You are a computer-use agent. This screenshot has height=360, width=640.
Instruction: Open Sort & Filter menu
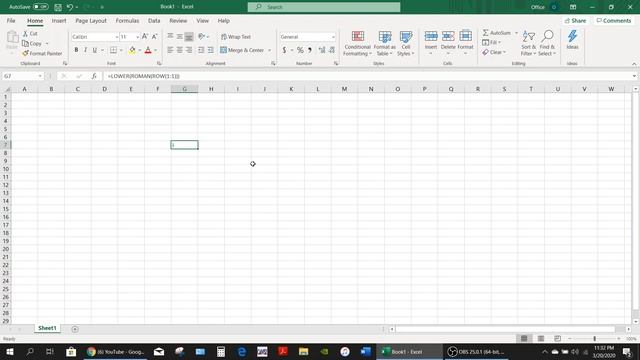pos(528,43)
